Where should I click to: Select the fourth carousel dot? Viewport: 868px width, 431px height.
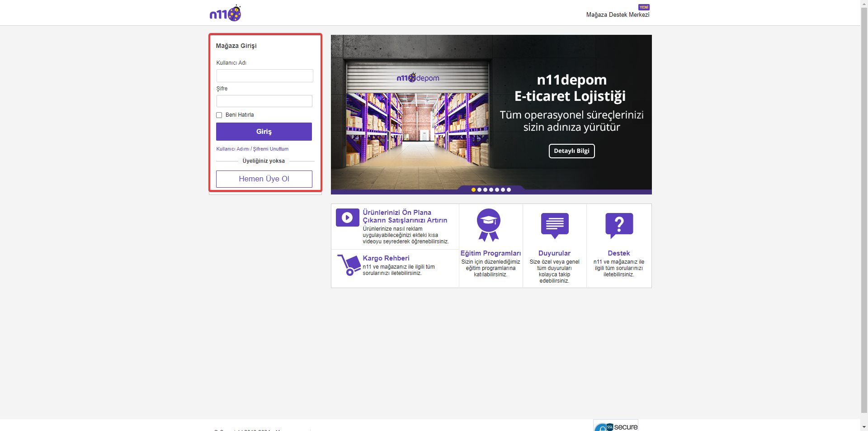point(491,190)
